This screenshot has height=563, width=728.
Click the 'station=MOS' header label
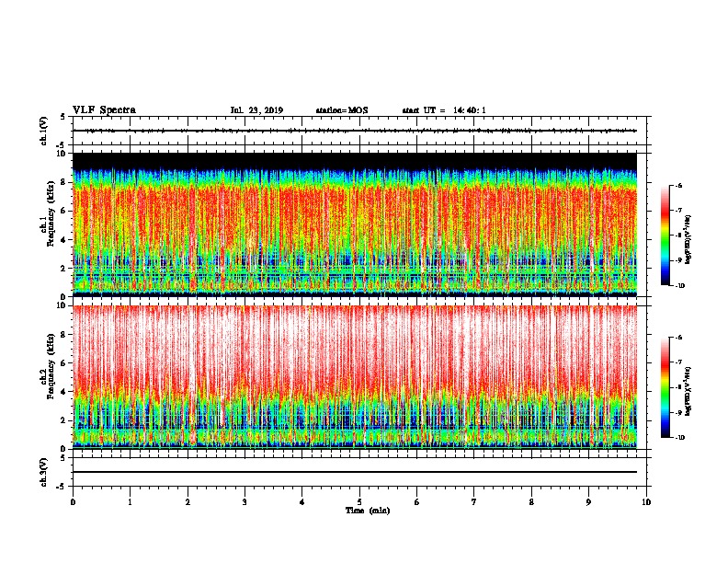coord(342,110)
